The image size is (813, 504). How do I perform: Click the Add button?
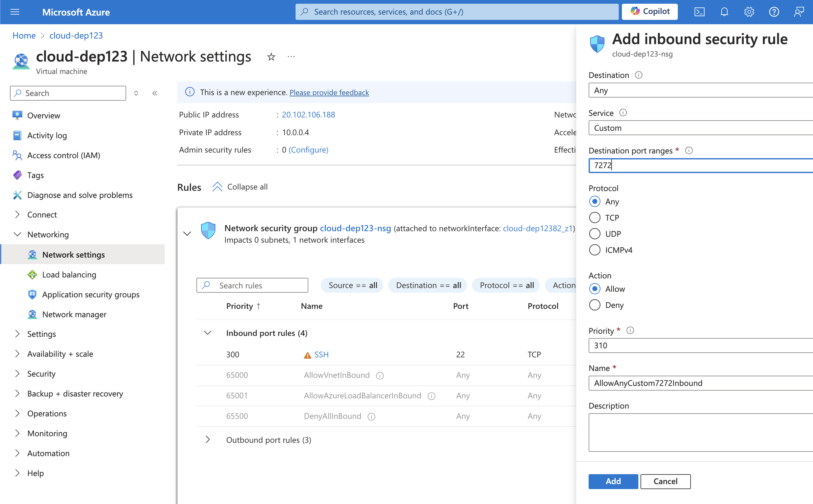pos(613,481)
